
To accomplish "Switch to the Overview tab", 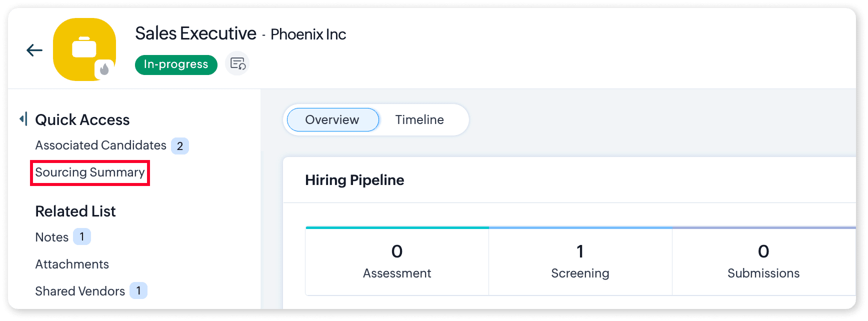I will coord(332,120).
